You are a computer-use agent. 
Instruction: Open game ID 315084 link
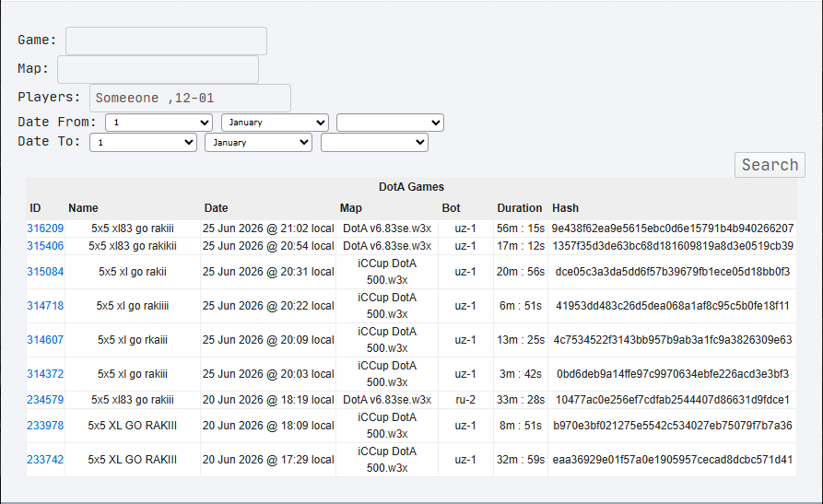45,272
